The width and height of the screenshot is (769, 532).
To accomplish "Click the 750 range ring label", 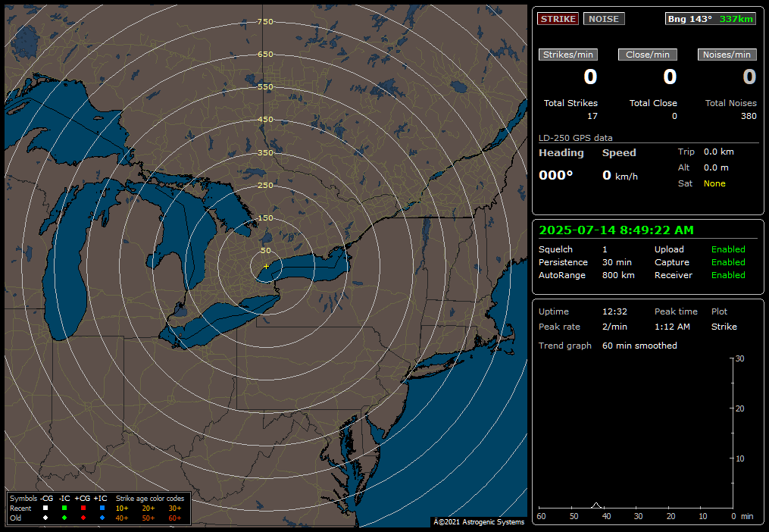I will coord(265,21).
